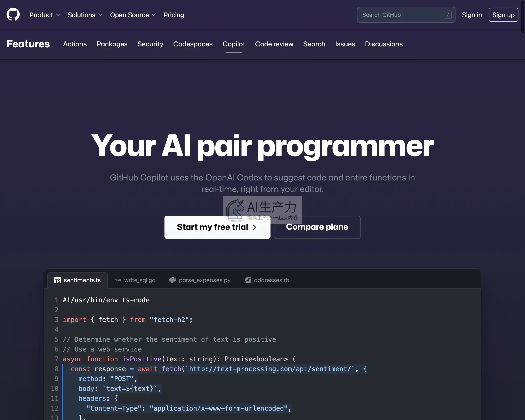Click the "fetch-h2" string on line 3
The image size is (525, 420).
pyautogui.click(x=169, y=320)
